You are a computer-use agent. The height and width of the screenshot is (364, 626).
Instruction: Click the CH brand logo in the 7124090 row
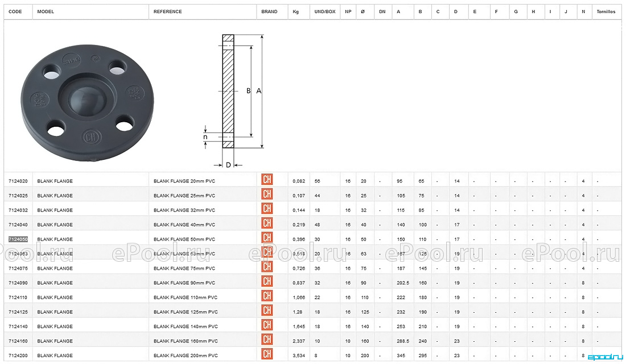pos(267,282)
